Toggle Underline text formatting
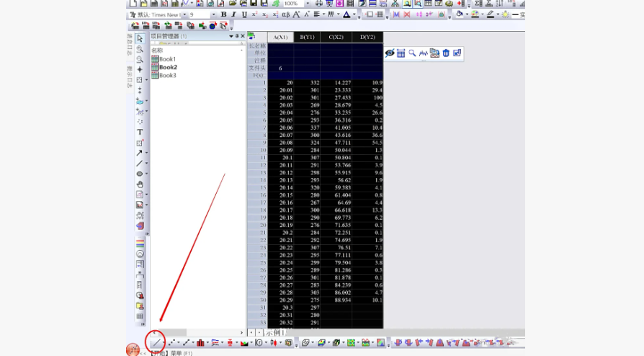Viewport: 644px width, 356px height. click(244, 14)
